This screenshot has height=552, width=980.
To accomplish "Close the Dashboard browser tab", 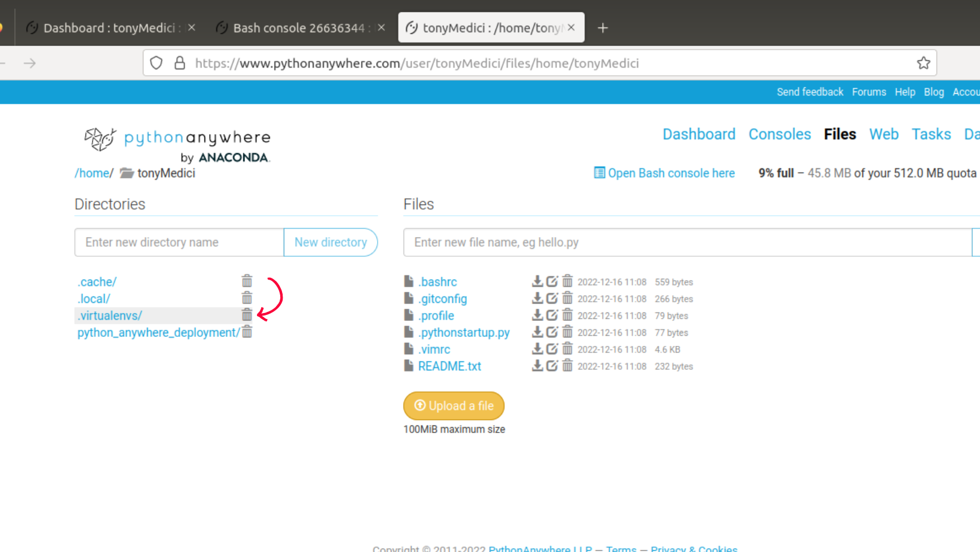I will pyautogui.click(x=191, y=27).
